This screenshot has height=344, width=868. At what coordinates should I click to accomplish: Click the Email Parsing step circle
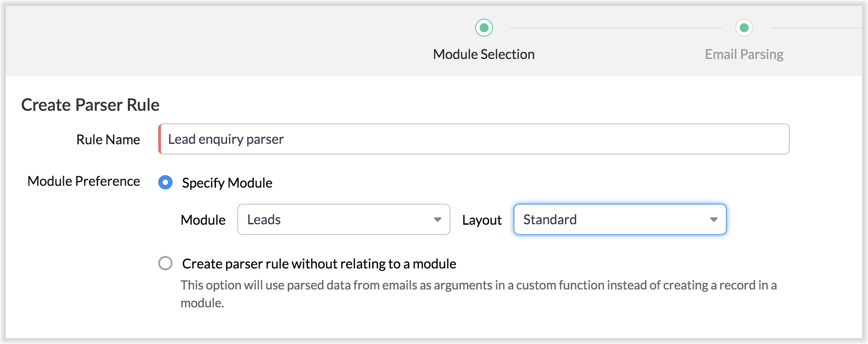coord(744,28)
